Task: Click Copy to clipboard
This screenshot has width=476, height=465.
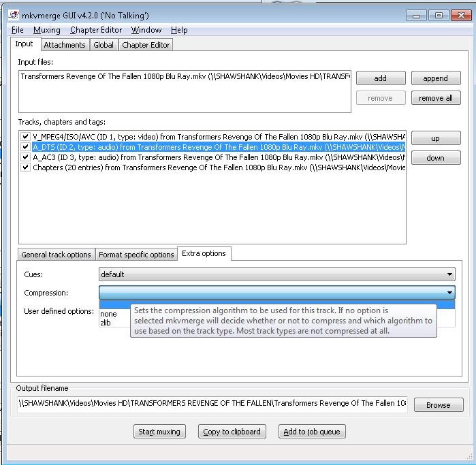Action: tap(232, 432)
